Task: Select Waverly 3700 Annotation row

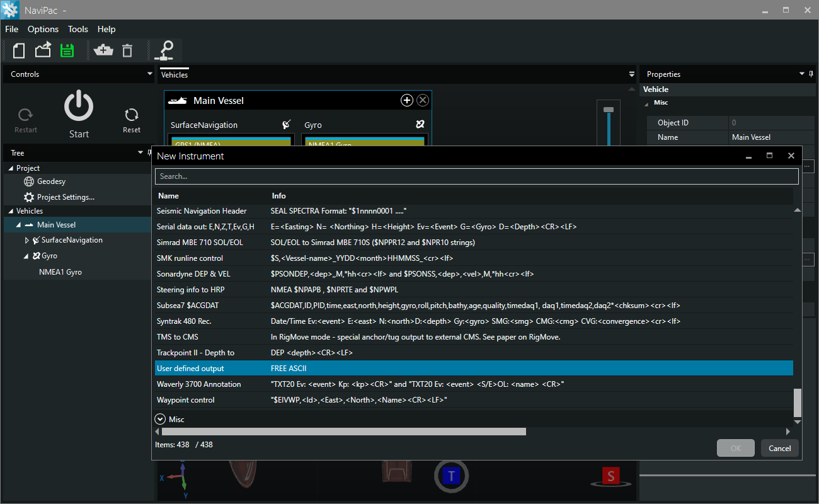Action: 474,384
